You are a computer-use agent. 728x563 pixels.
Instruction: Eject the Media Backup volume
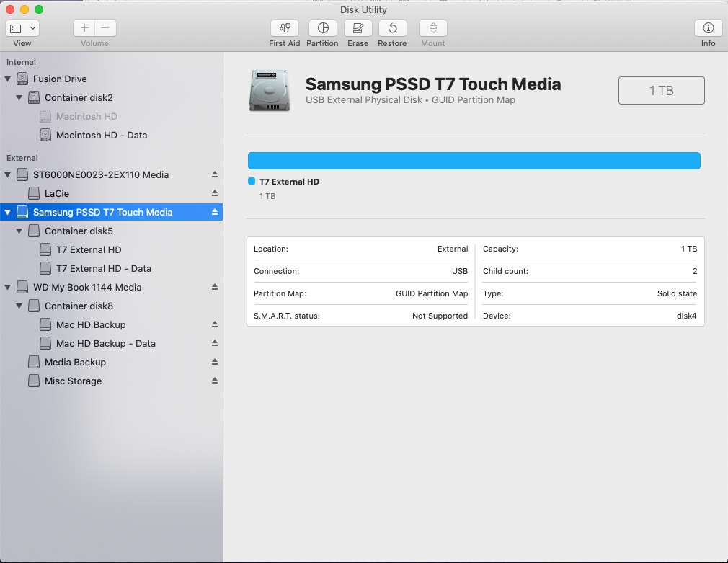pos(215,362)
